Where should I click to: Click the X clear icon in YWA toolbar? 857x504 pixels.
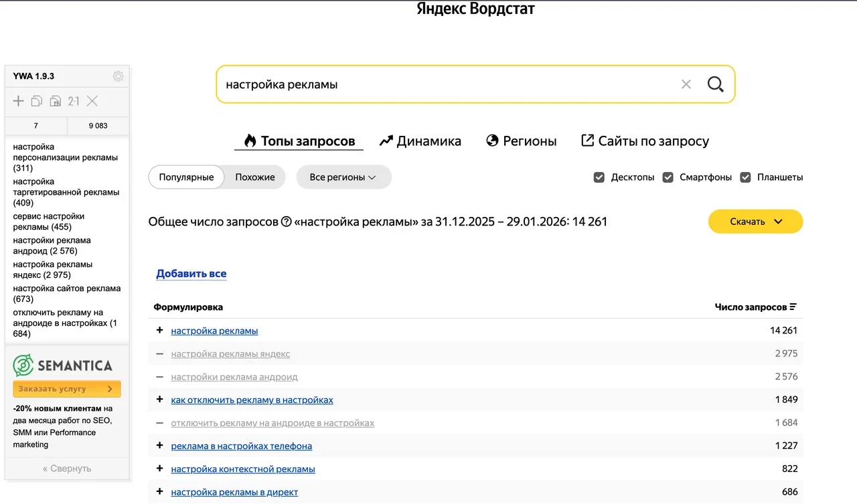pyautogui.click(x=92, y=101)
